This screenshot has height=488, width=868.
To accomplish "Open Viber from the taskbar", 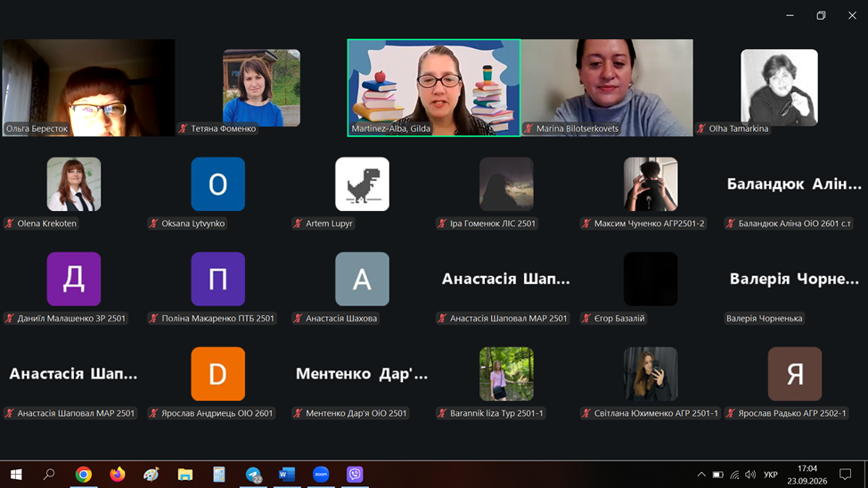I will tap(355, 474).
